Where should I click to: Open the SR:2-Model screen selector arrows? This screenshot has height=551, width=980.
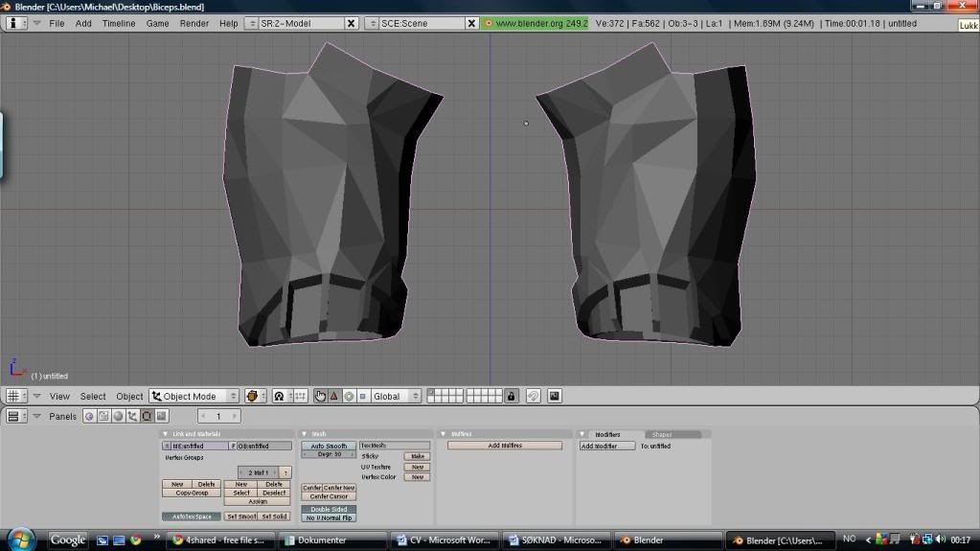click(252, 23)
